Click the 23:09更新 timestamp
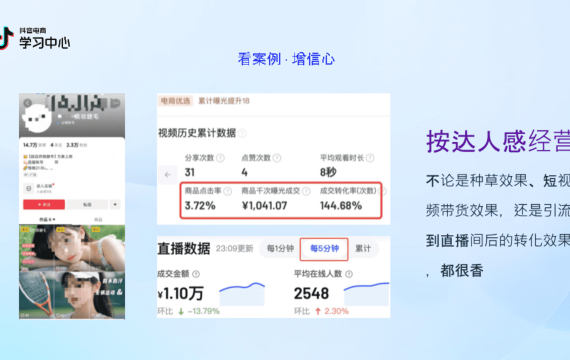570x360 pixels. click(234, 249)
